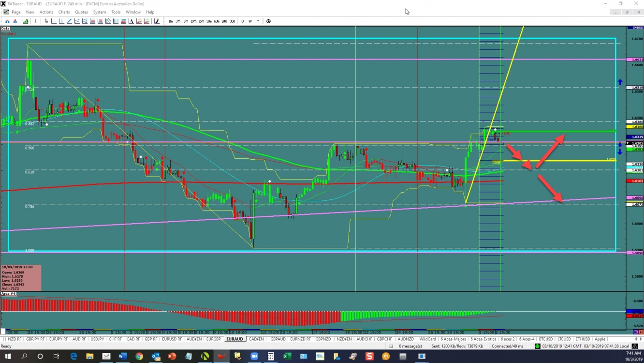Switch to the USDJPY tab
Screen dimensions: 644x363
click(x=97, y=339)
